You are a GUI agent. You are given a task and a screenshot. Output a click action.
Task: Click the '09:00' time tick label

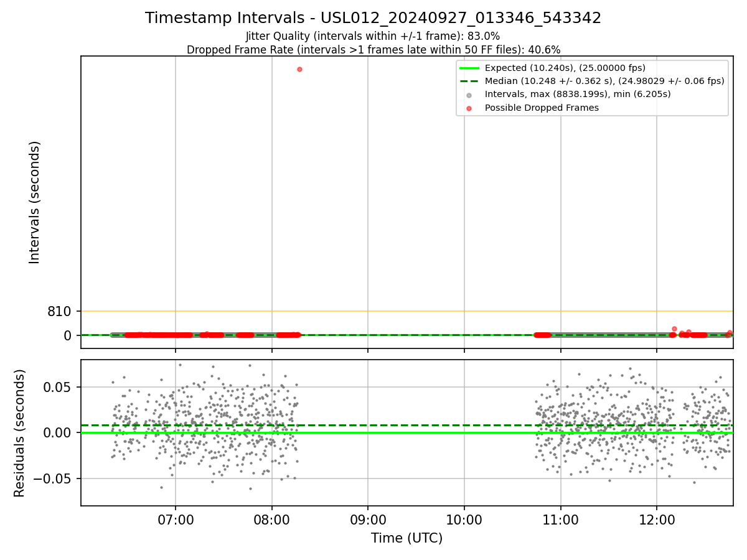[x=368, y=519]
